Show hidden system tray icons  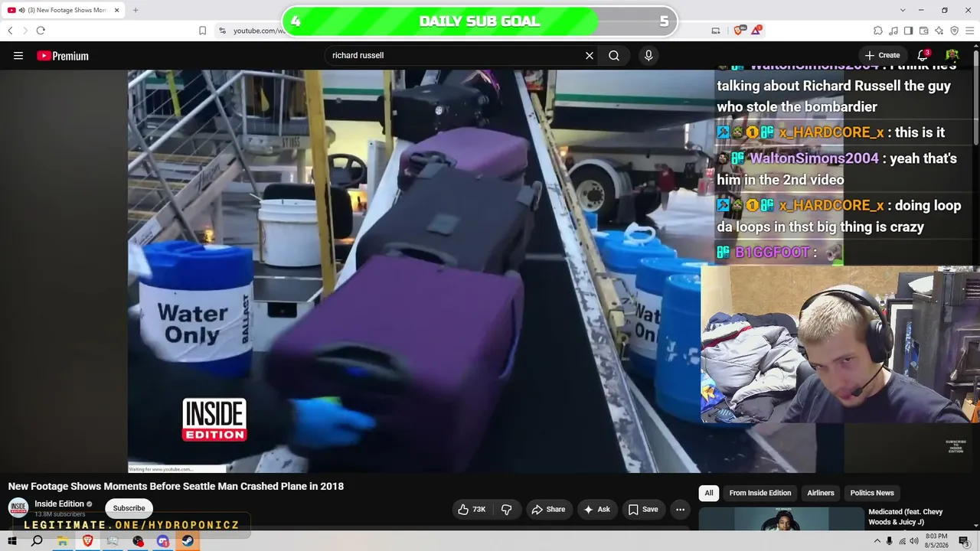(x=877, y=541)
